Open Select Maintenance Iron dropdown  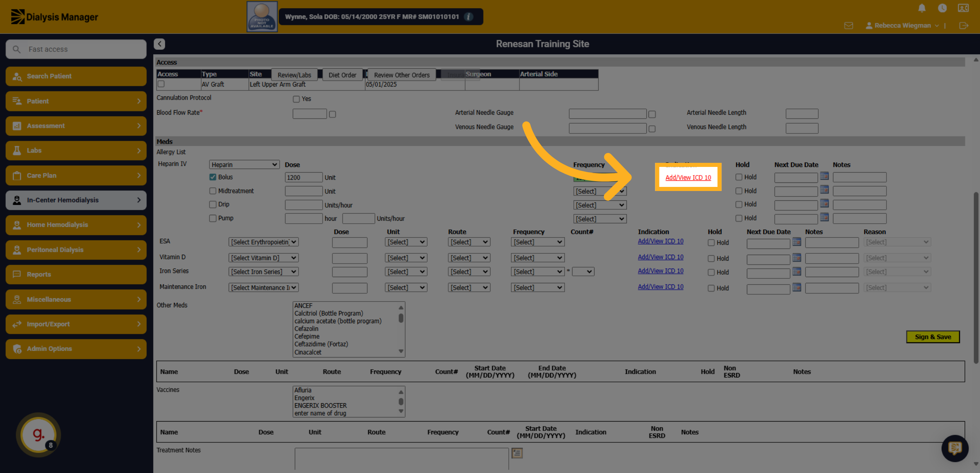click(x=263, y=288)
